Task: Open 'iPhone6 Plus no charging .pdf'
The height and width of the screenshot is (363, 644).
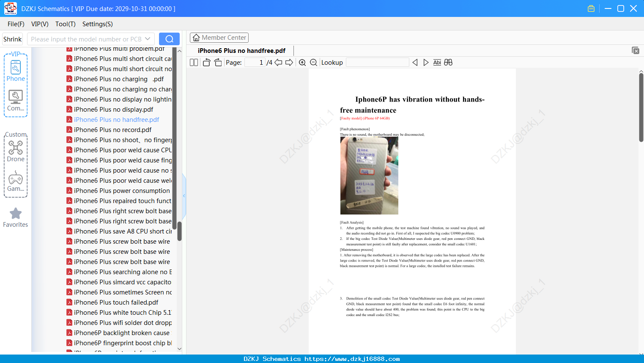Action: (119, 79)
